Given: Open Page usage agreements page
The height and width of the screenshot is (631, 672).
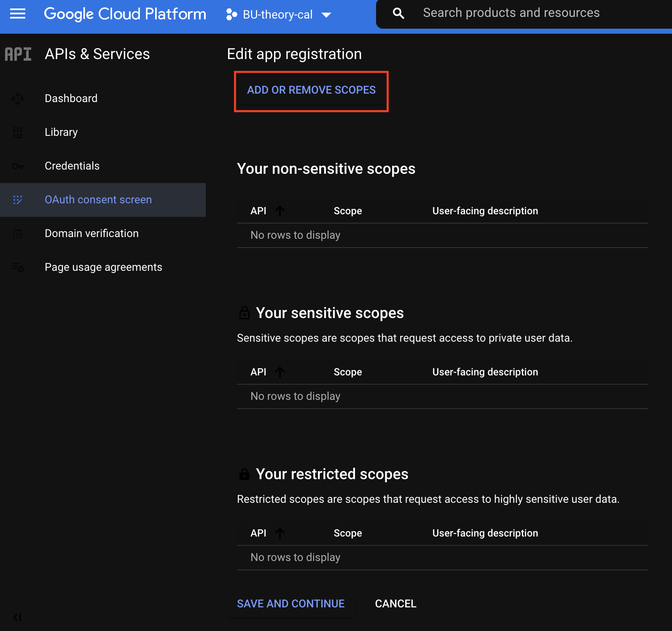Looking at the screenshot, I should pyautogui.click(x=103, y=267).
